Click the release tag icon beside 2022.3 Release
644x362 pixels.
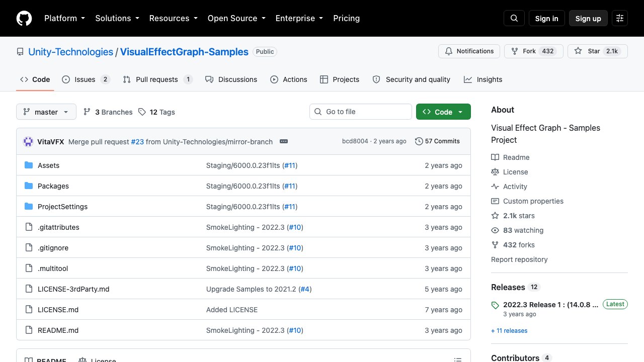(495, 305)
